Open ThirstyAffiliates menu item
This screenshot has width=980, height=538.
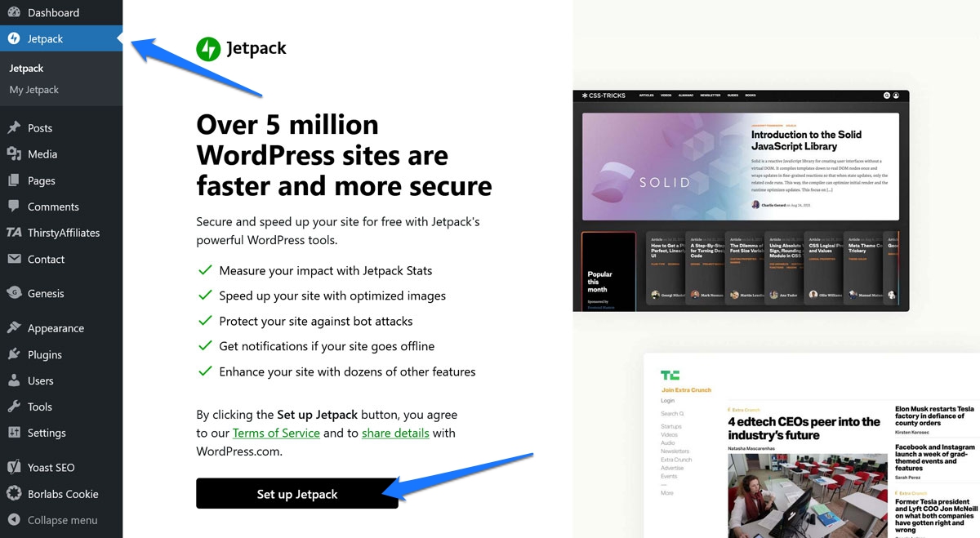(x=61, y=233)
